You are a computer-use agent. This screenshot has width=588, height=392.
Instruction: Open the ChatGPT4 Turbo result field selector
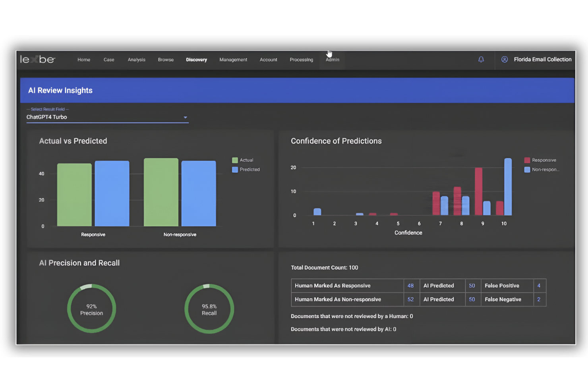(x=107, y=117)
